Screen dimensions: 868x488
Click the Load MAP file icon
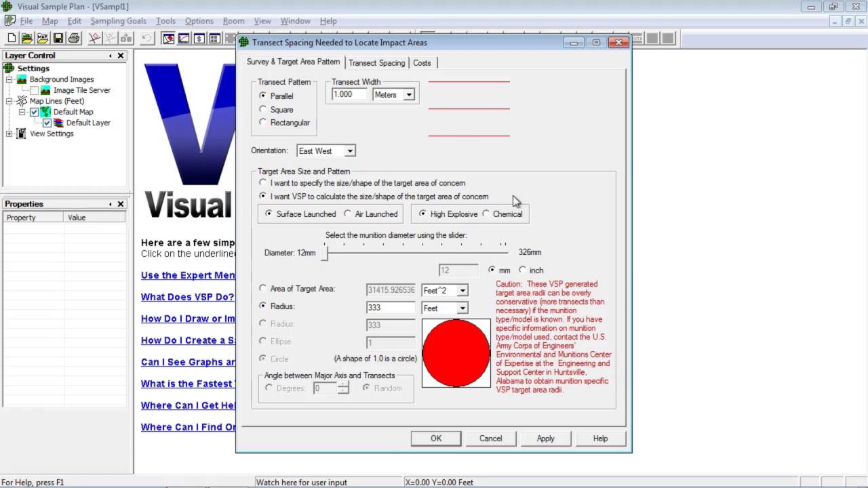(43, 39)
